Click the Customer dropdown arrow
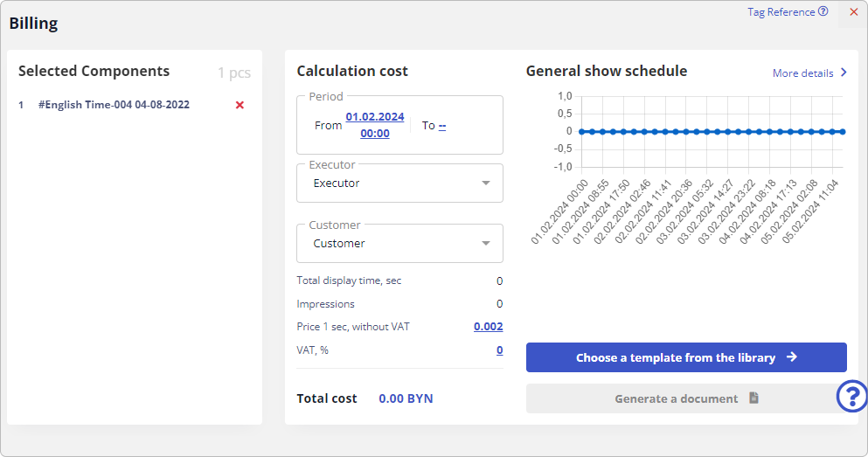 click(486, 244)
